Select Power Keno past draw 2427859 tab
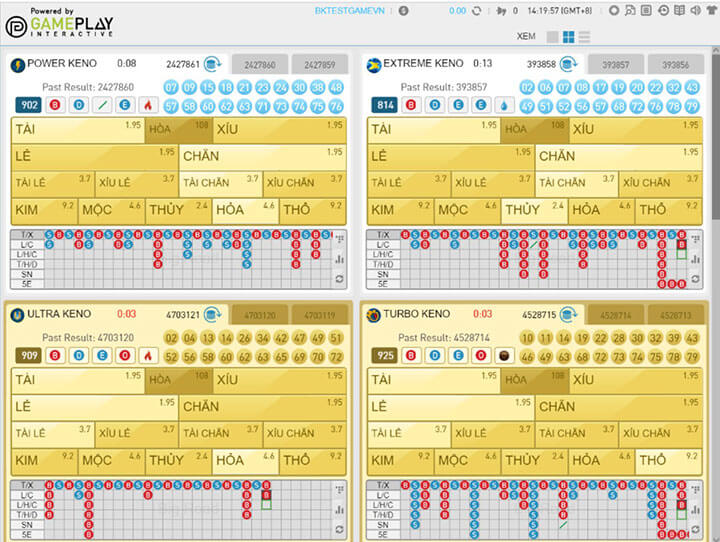Screen dimensions: 720x542 320,65
